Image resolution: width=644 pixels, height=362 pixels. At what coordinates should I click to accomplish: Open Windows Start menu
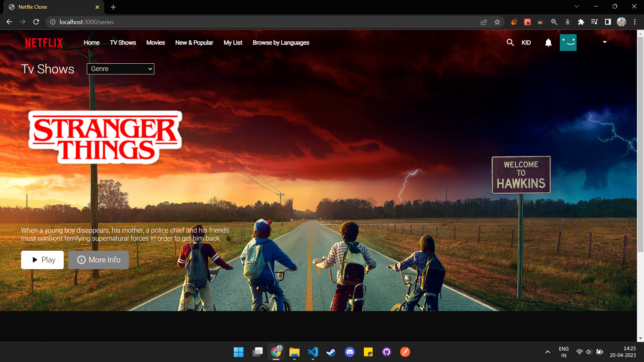pyautogui.click(x=239, y=352)
